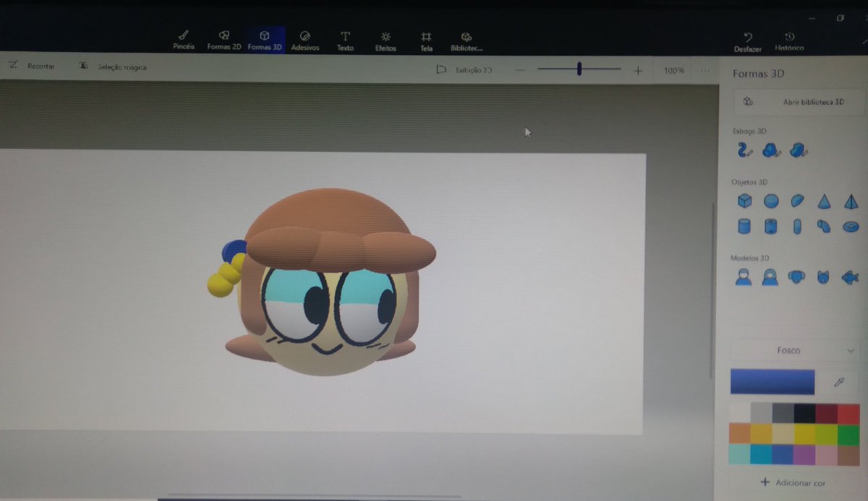Screen dimensions: 868x501
Task: Choose the orange color swatch
Action: click(x=740, y=433)
